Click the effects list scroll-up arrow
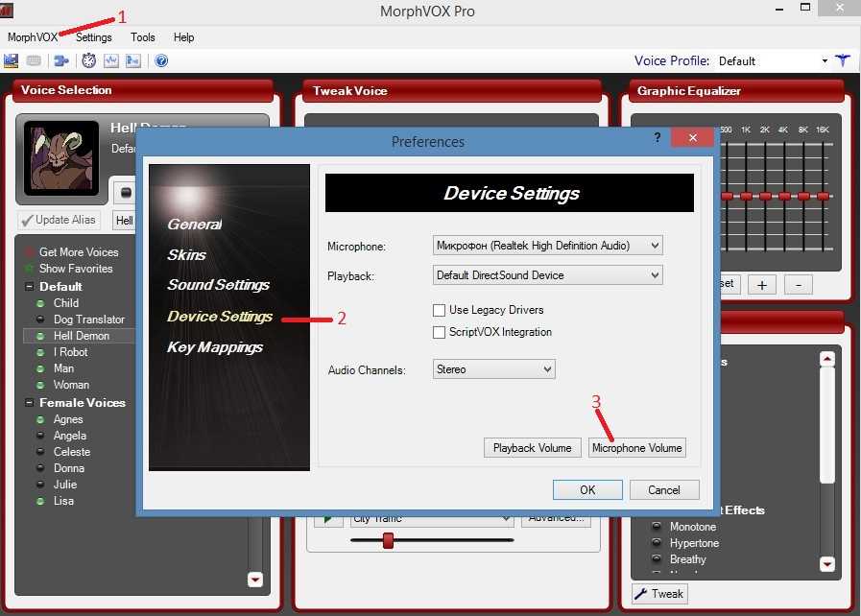861x616 pixels. tap(827, 359)
